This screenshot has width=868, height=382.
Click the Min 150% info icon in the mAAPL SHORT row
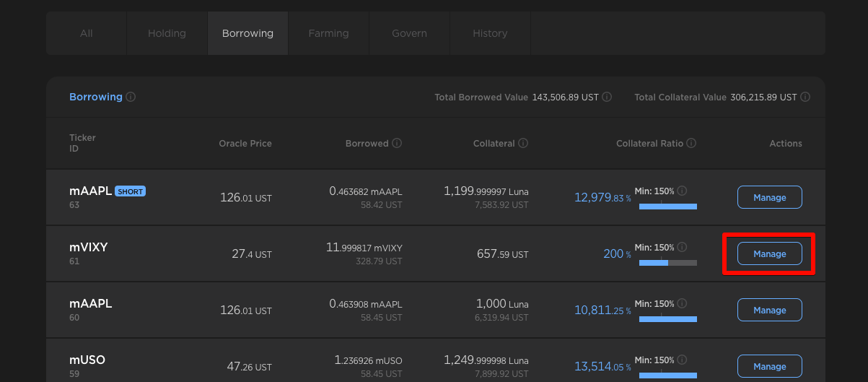(682, 191)
